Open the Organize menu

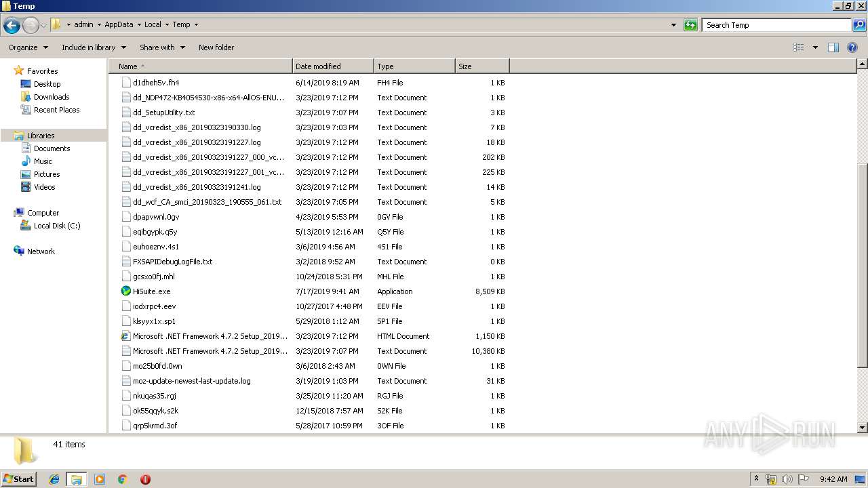(x=28, y=47)
